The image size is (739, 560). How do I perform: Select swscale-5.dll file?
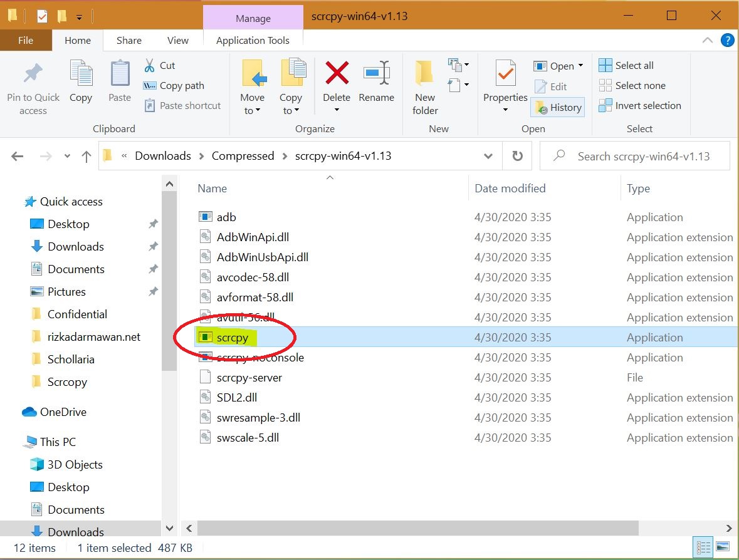(x=248, y=438)
